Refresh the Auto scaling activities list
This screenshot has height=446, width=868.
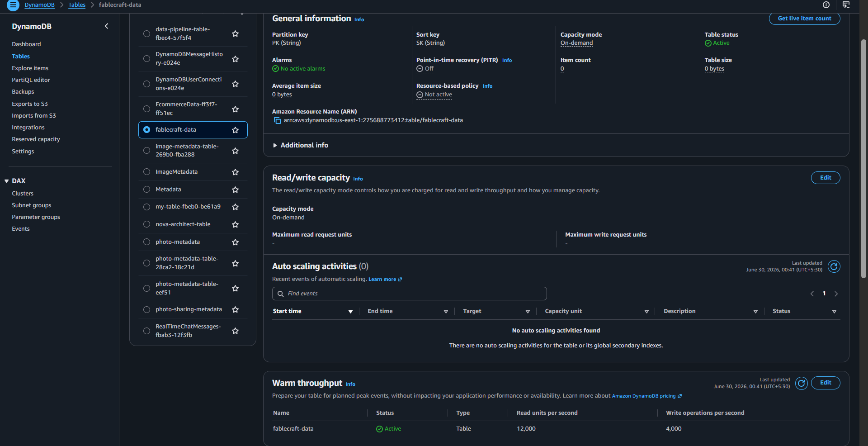pyautogui.click(x=834, y=266)
